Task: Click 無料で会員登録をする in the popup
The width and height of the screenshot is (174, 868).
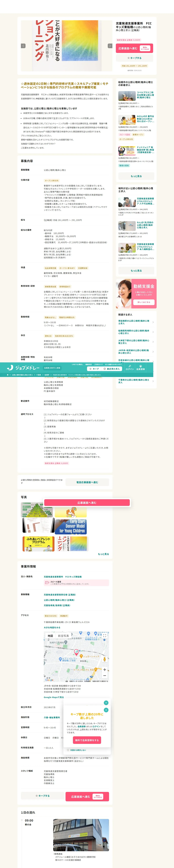Action: pyautogui.click(x=87, y=740)
